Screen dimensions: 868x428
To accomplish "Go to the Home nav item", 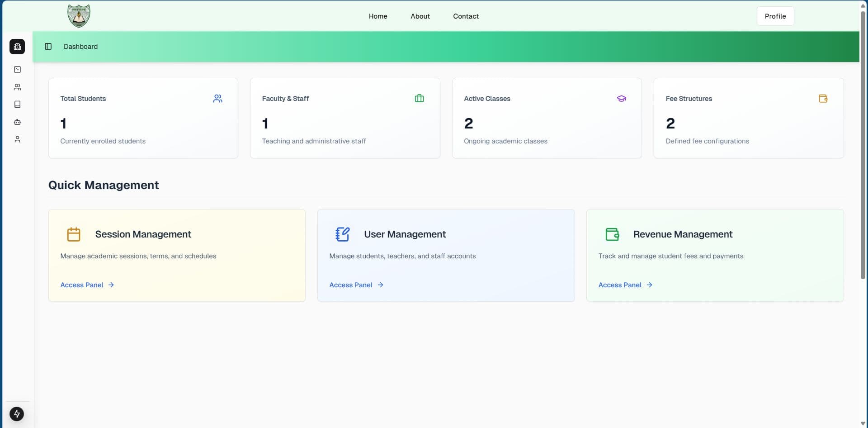I will point(378,16).
